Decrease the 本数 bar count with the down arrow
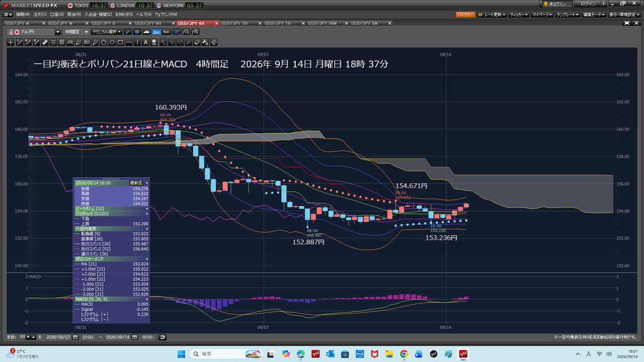This screenshot has height=362, width=644. point(28,337)
